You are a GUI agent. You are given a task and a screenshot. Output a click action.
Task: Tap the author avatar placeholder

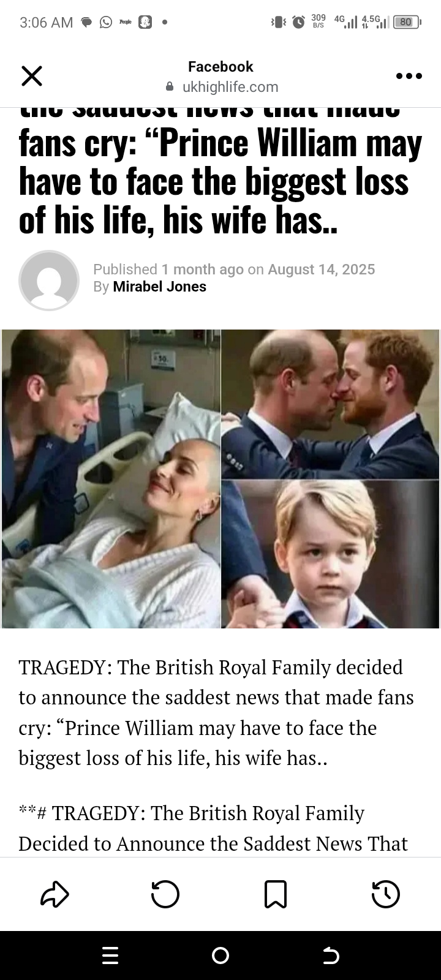(x=49, y=281)
